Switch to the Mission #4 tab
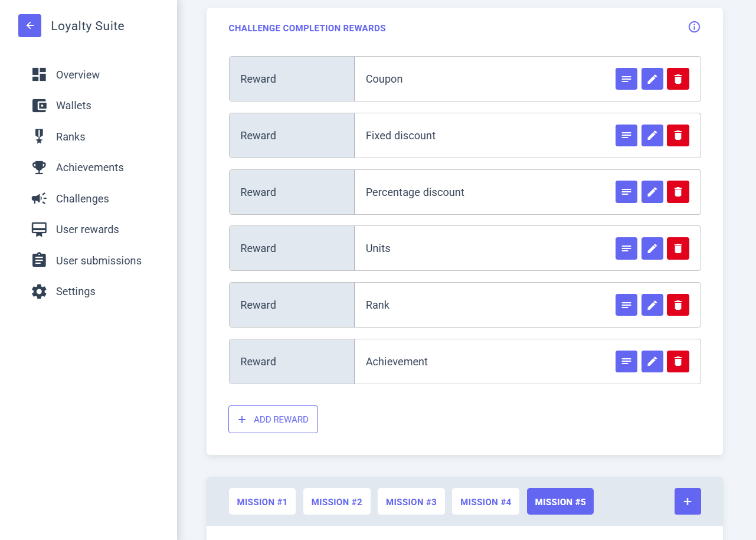The image size is (756, 540). tap(486, 502)
